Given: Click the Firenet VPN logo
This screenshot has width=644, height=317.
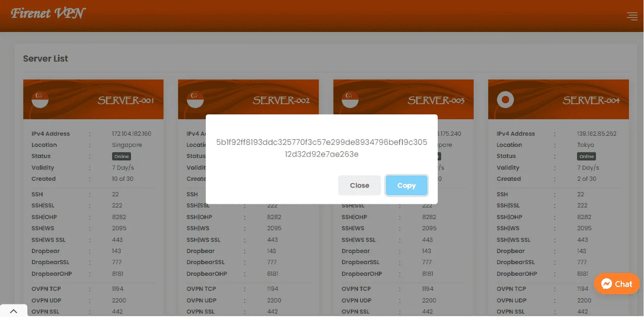Looking at the screenshot, I should tap(48, 13).
